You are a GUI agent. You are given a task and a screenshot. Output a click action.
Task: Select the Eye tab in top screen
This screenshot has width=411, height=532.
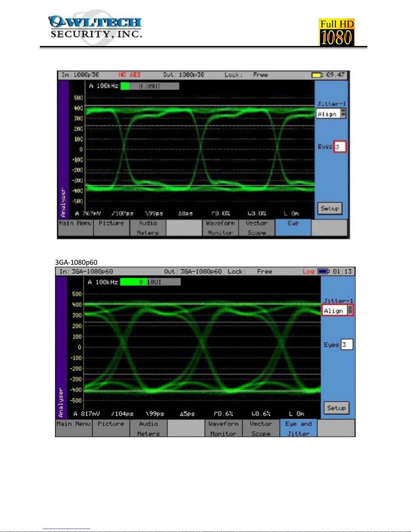coord(293,228)
